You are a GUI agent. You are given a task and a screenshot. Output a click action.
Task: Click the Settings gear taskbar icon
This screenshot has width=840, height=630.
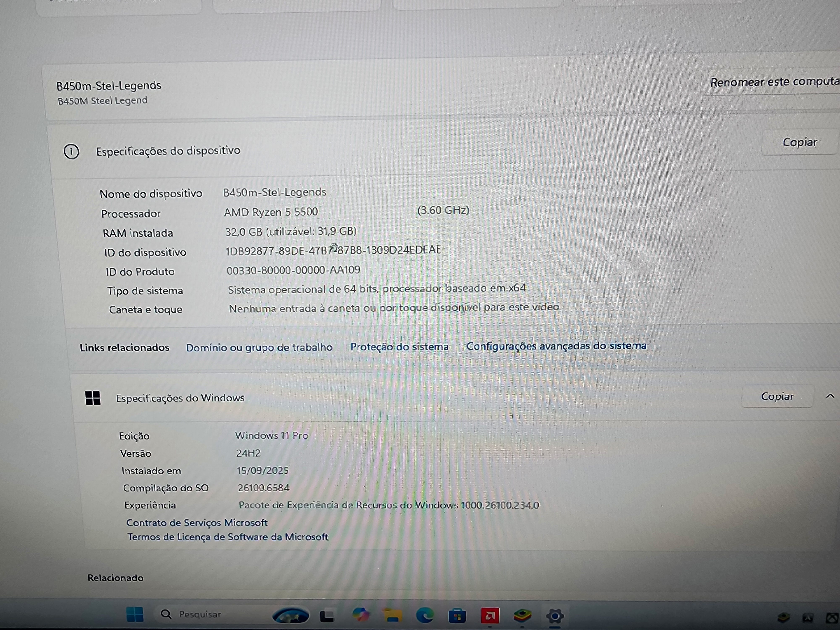coord(555,616)
